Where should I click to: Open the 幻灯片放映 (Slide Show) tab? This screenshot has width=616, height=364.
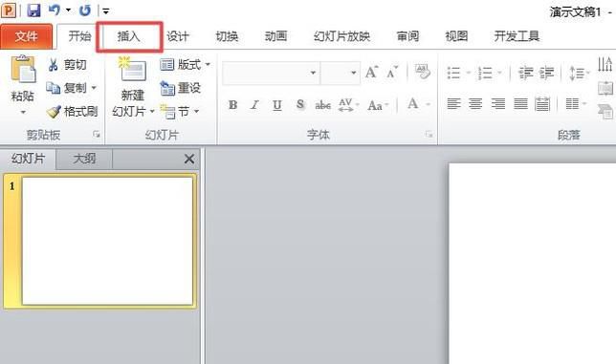tap(341, 36)
